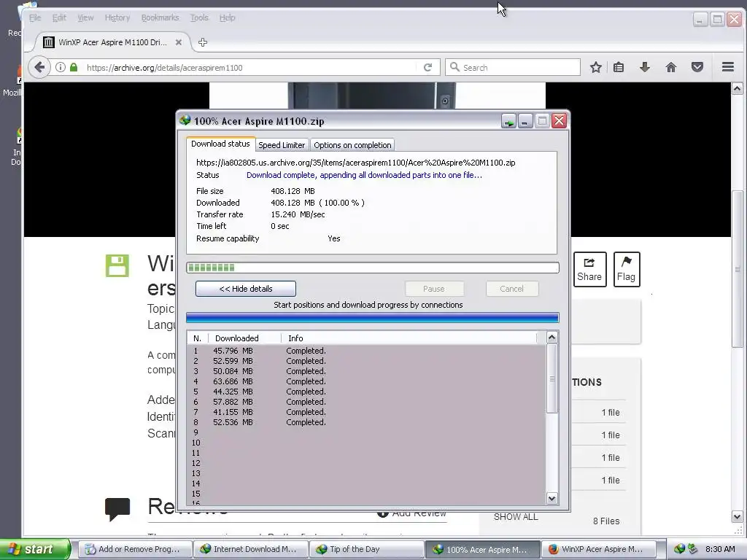
Task: Open the Help menu
Action: pos(228,17)
